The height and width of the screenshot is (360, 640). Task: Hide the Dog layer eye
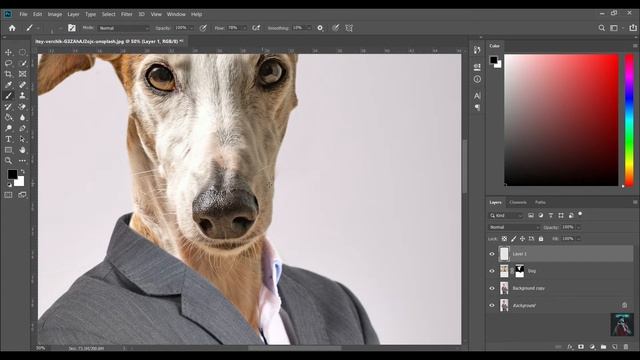(x=492, y=271)
